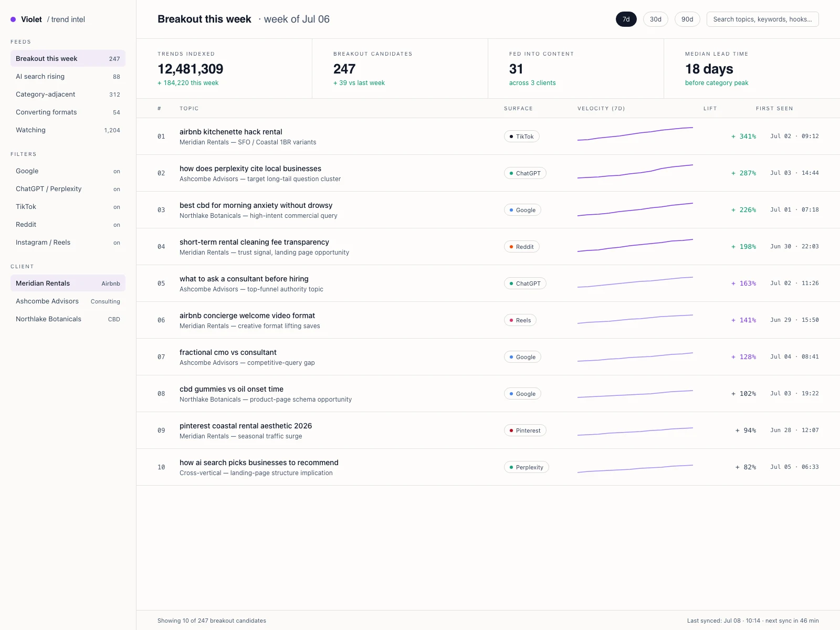Switch to the 30d time range
840x630 pixels.
pyautogui.click(x=656, y=19)
